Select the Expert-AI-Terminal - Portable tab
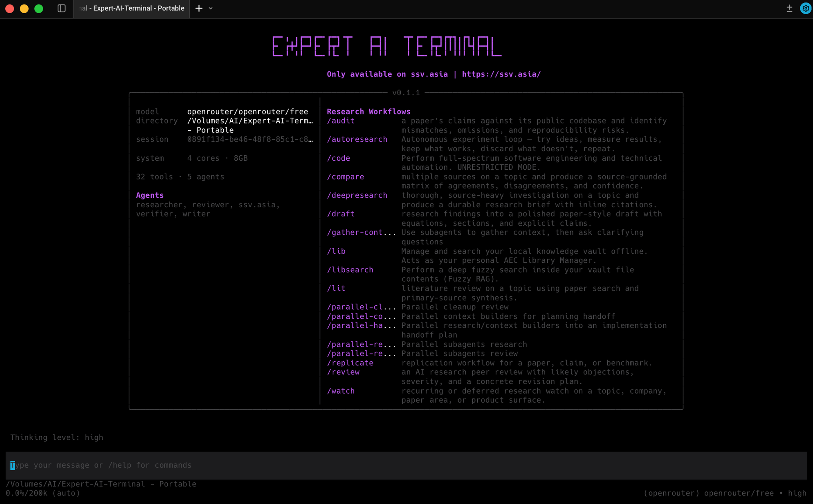The image size is (813, 504). point(131,8)
